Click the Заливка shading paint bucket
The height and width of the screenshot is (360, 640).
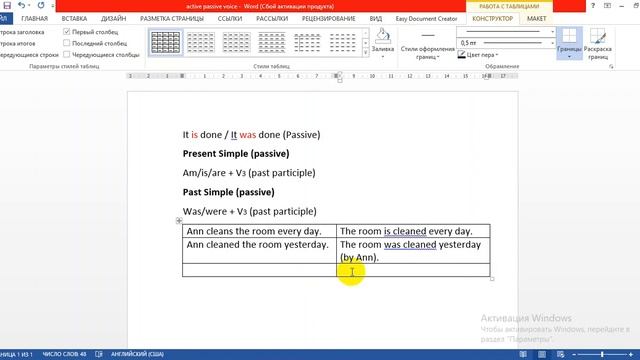point(382,36)
